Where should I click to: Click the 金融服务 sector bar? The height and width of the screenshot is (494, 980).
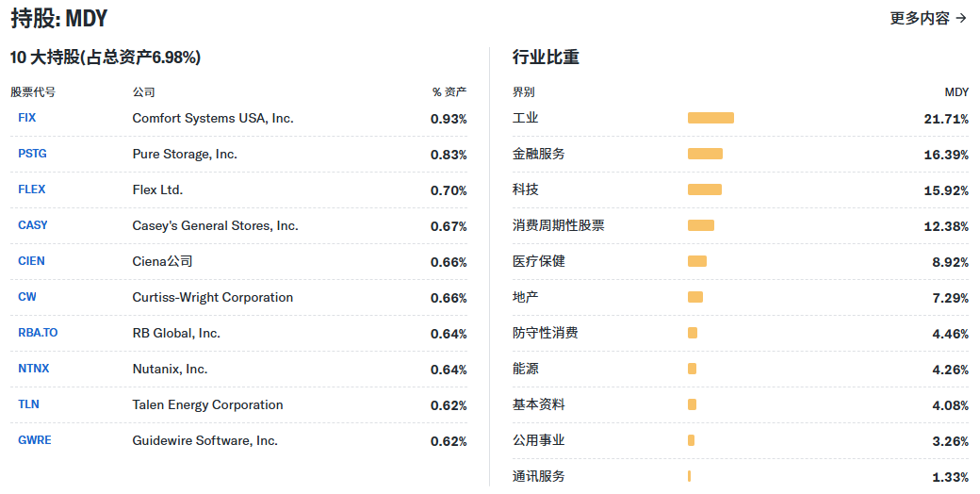tap(705, 154)
